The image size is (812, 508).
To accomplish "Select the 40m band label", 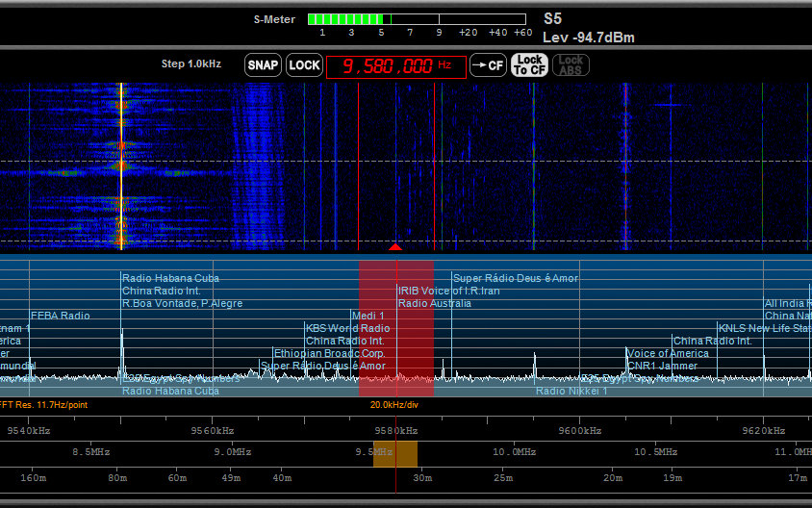I will point(282,478).
